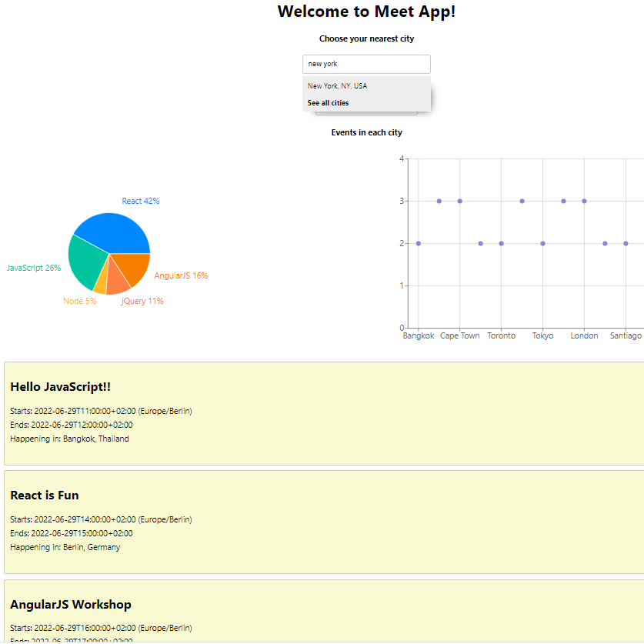This screenshot has height=644, width=644.
Task: Click the Toronto axis label
Action: click(502, 335)
